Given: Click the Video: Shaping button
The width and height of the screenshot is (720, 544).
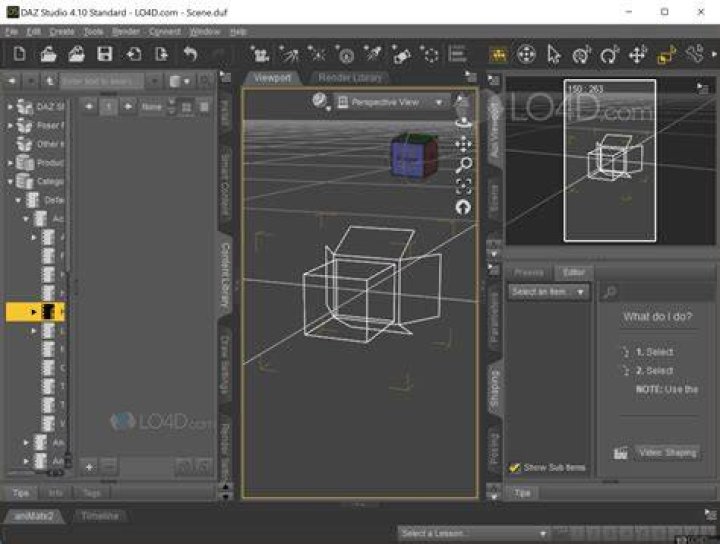Looking at the screenshot, I should 668,453.
